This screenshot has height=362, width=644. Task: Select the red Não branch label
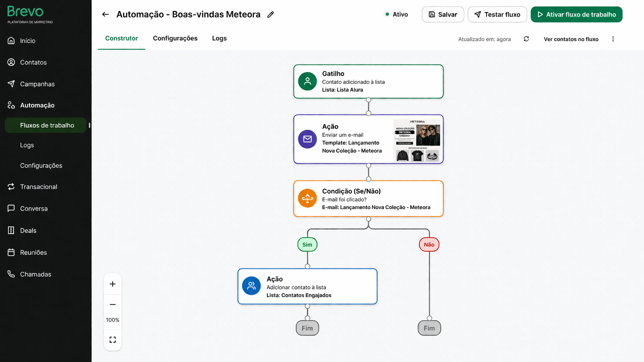(x=429, y=245)
